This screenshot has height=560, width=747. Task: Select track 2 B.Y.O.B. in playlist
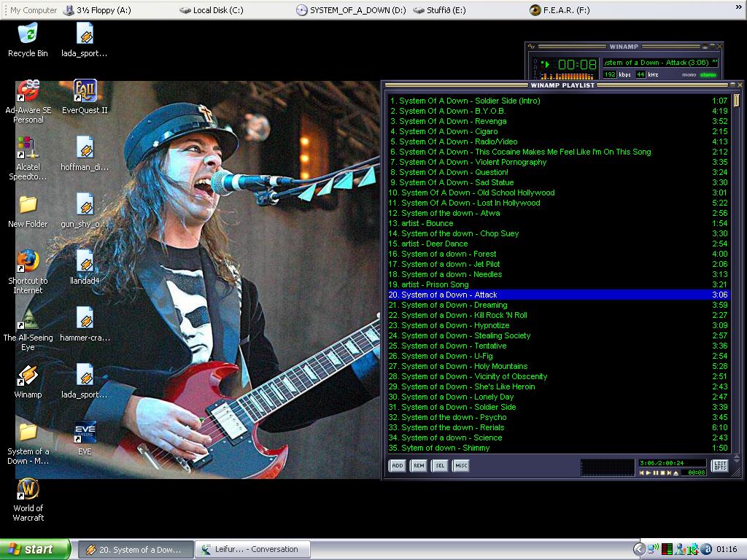click(x=559, y=111)
